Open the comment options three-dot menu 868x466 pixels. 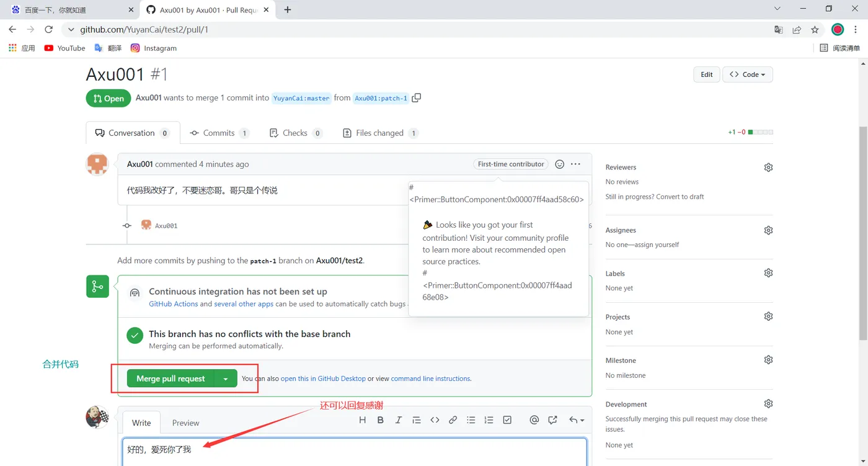[576, 164]
